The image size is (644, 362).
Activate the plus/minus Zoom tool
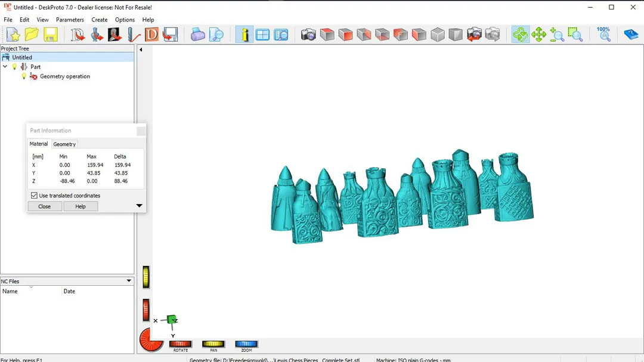[557, 35]
